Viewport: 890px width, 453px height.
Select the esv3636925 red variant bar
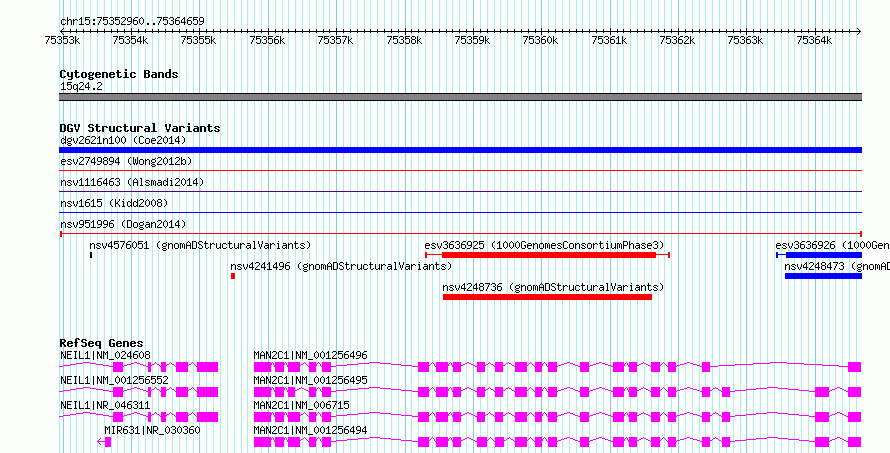548,255
